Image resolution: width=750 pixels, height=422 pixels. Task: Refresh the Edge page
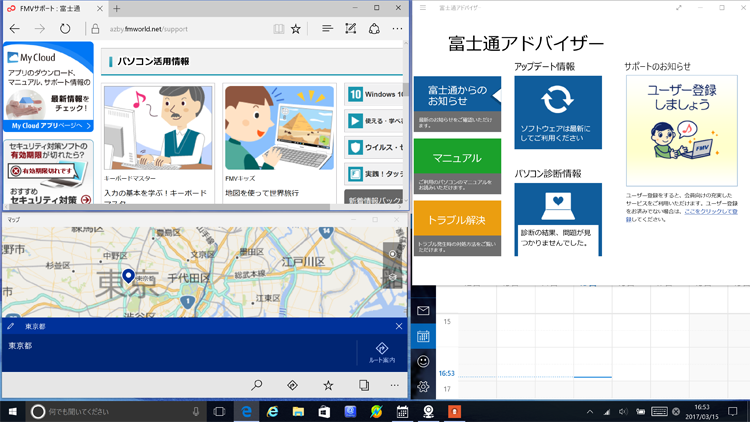point(65,29)
